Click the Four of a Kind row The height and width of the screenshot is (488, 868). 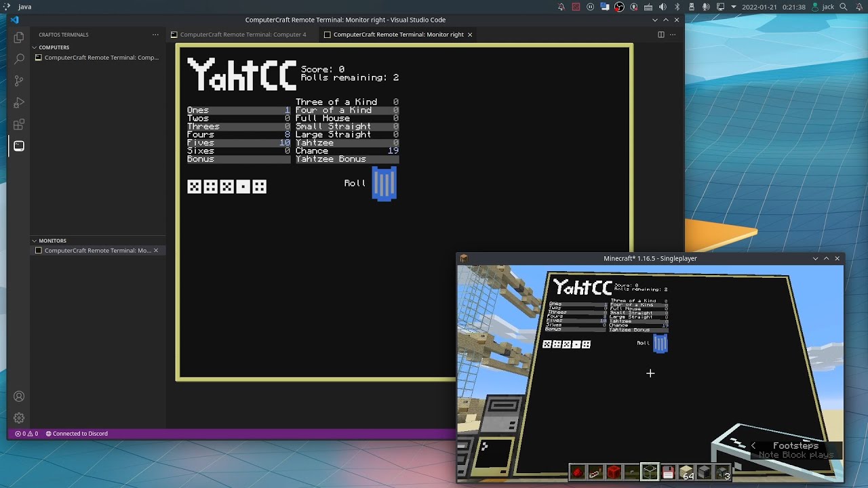(347, 110)
